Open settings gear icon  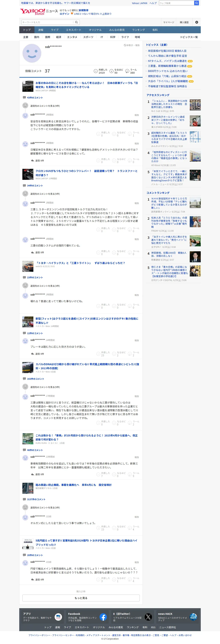pos(197,22)
